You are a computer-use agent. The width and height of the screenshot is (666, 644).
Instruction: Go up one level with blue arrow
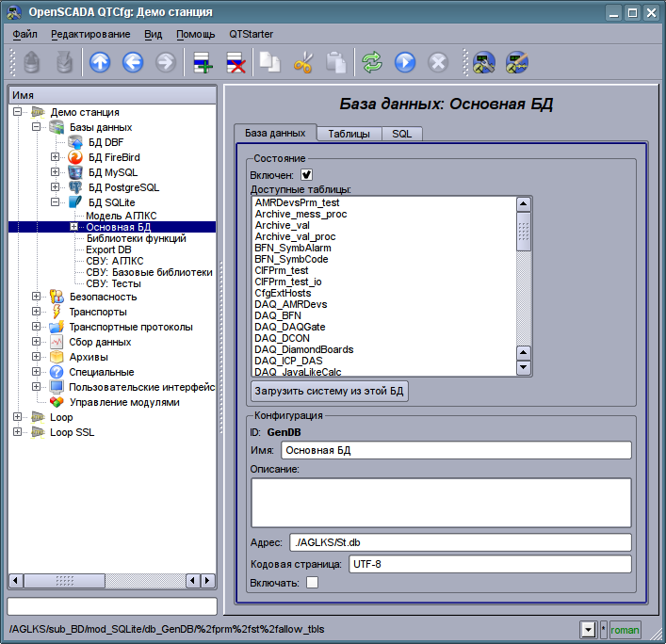coord(100,63)
